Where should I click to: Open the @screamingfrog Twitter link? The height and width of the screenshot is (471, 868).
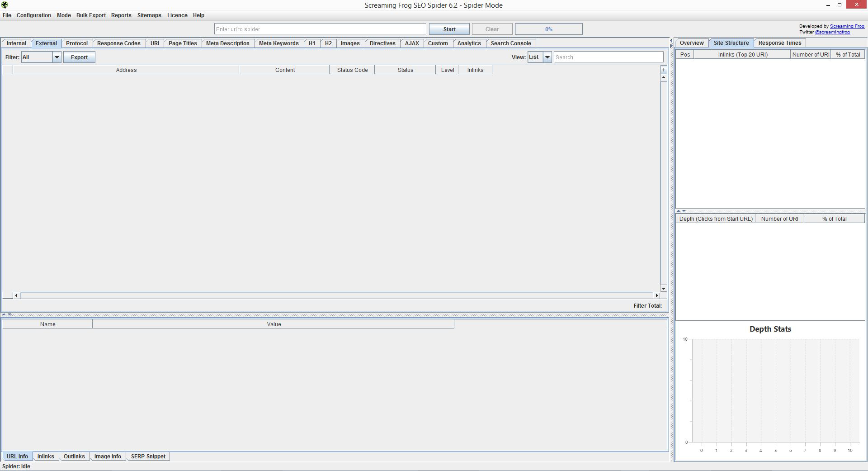coord(832,32)
